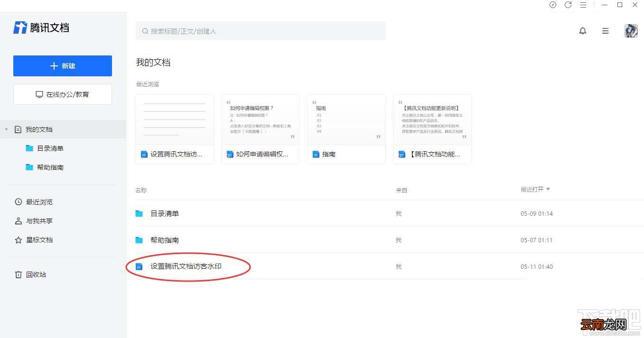Viewport: 644px width, 338px height.
Task: Click the monitor icon on 在线办公/教育 button
Action: (x=39, y=94)
